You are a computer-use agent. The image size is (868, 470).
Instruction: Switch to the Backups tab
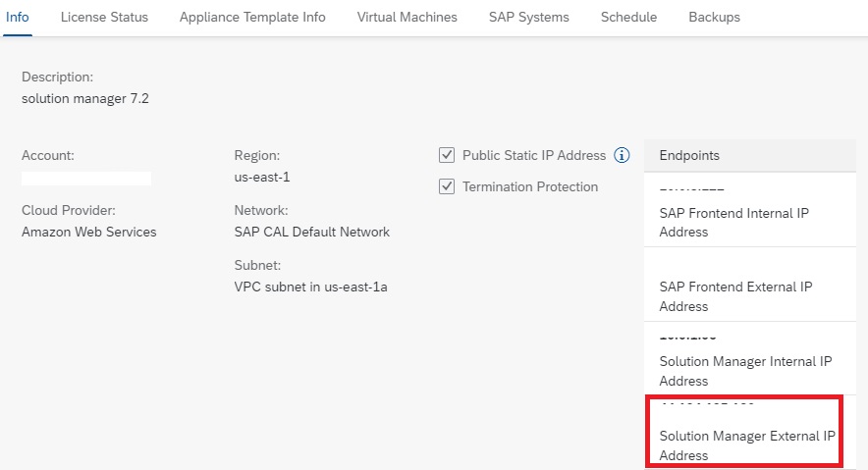pyautogui.click(x=714, y=18)
